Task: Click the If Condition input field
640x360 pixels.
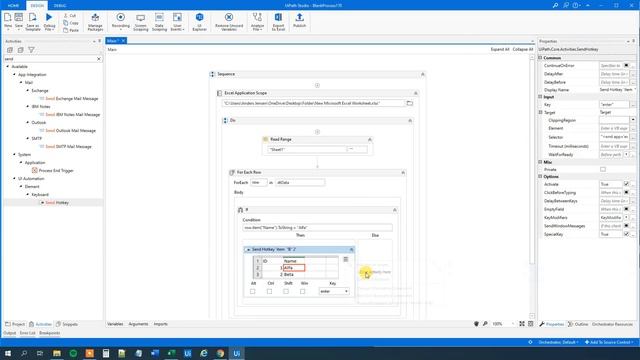Action: [x=318, y=228]
